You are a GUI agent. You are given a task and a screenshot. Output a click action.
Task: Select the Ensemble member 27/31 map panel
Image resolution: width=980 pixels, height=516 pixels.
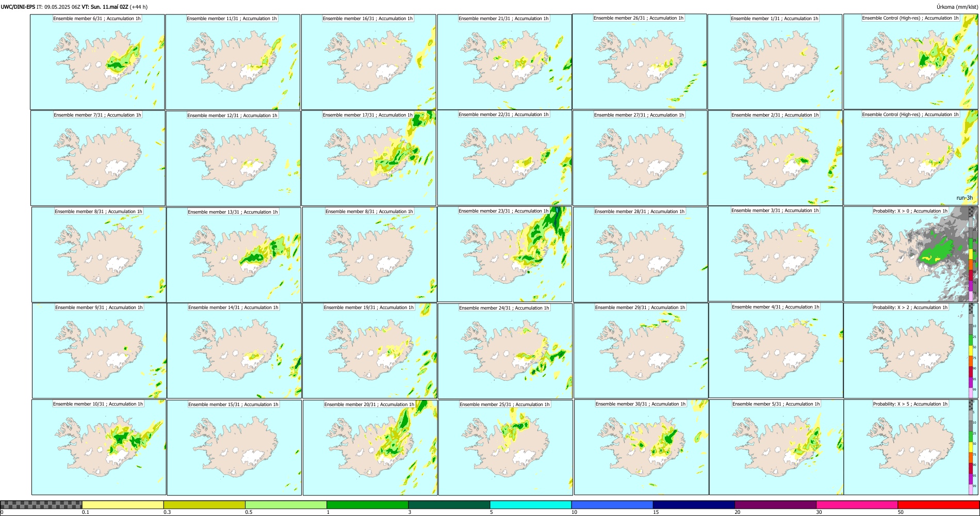coord(640,158)
